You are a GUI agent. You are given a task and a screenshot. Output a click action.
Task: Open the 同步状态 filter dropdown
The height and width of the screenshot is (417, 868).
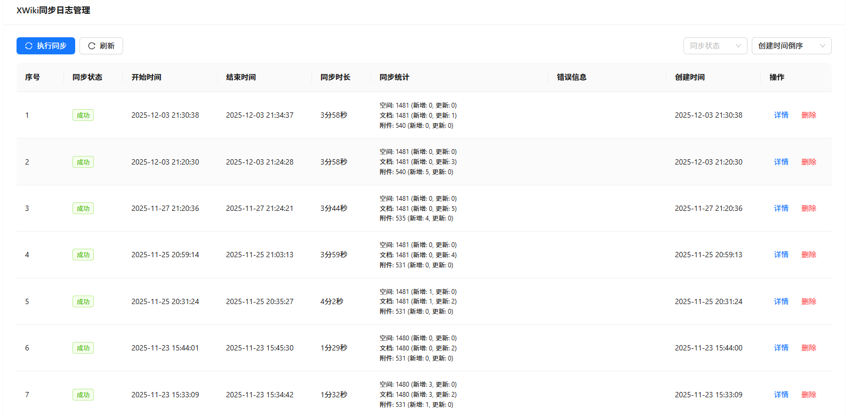[x=715, y=46]
